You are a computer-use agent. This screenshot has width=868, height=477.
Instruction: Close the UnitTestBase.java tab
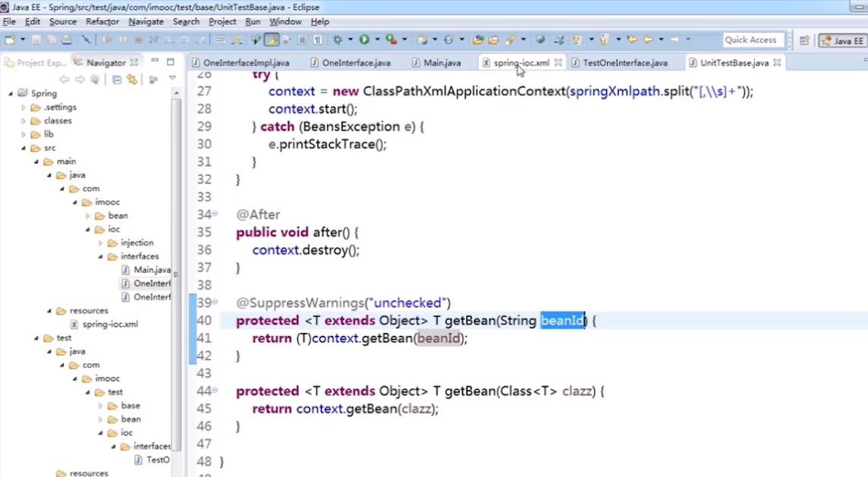tap(777, 62)
